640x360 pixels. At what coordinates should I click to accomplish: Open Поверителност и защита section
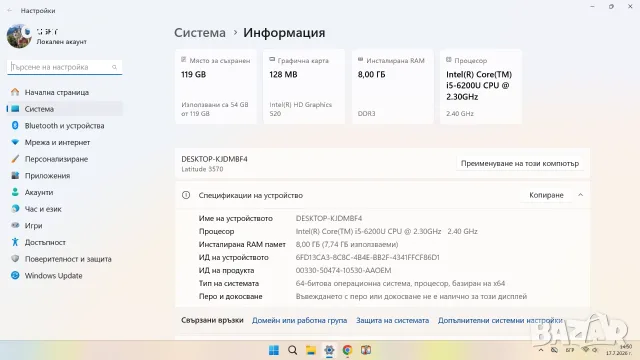tap(64, 259)
